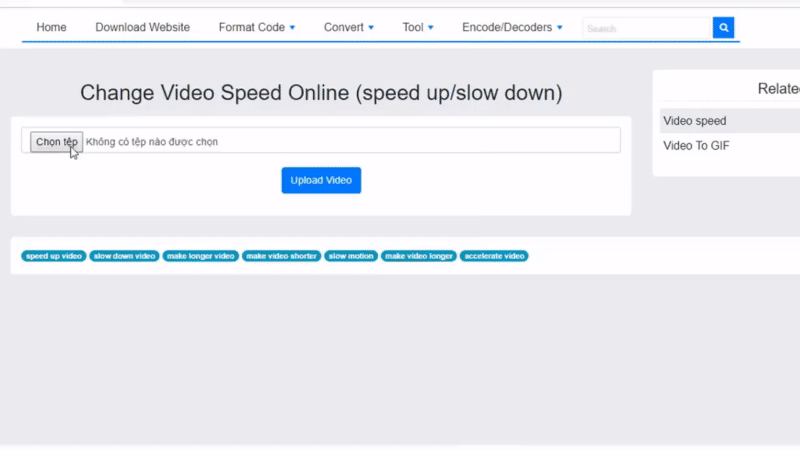Open the Video To GIF related link
800x450 pixels.
(697, 146)
